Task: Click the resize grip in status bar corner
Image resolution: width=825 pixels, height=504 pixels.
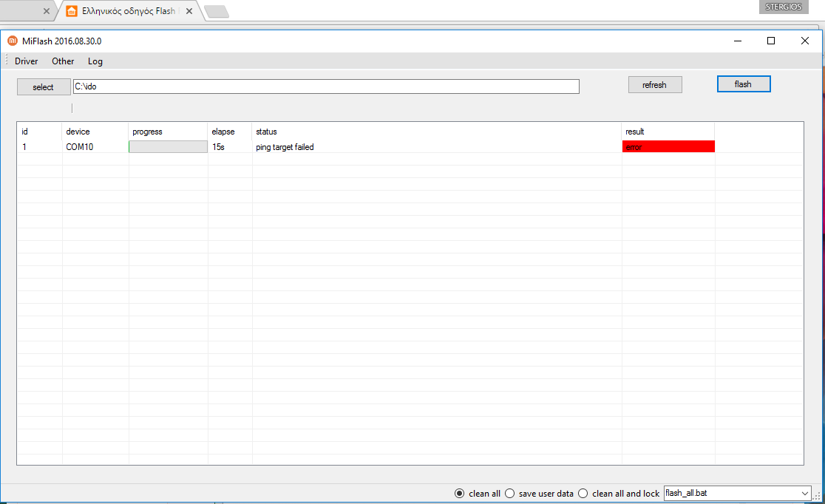Action: tap(817, 496)
